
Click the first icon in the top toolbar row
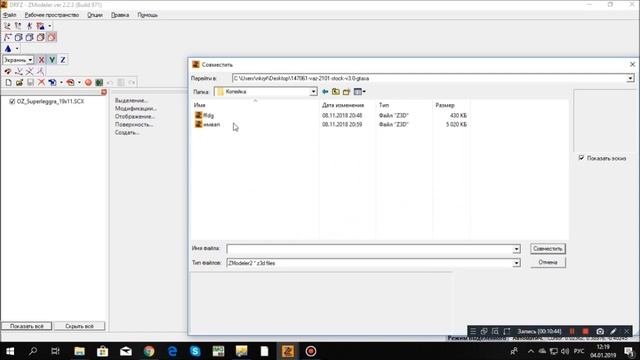coord(7,26)
